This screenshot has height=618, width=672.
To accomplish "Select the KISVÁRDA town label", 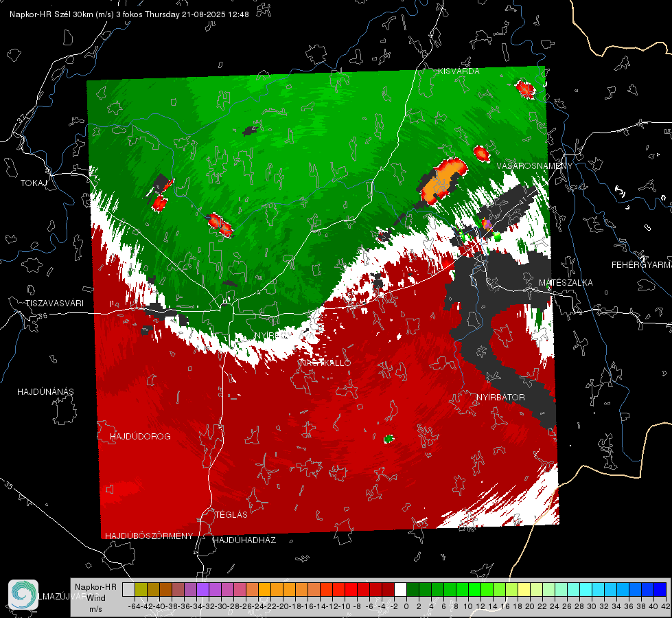I will tap(459, 71).
